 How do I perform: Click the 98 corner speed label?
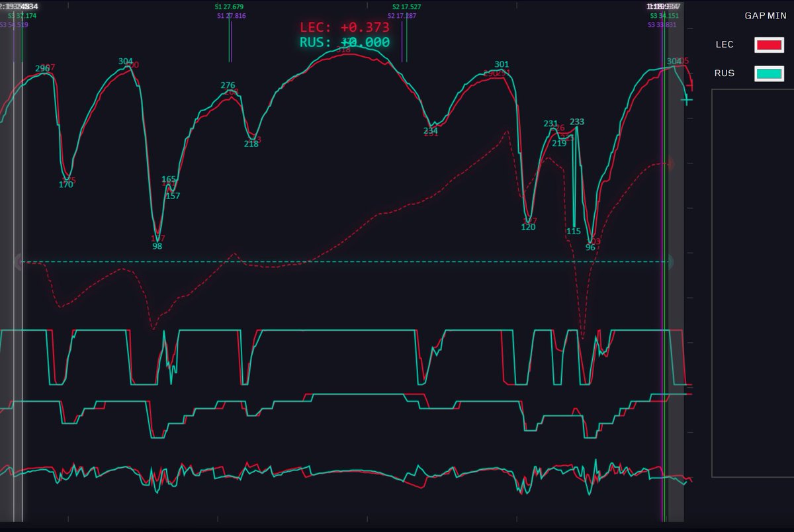(x=157, y=246)
